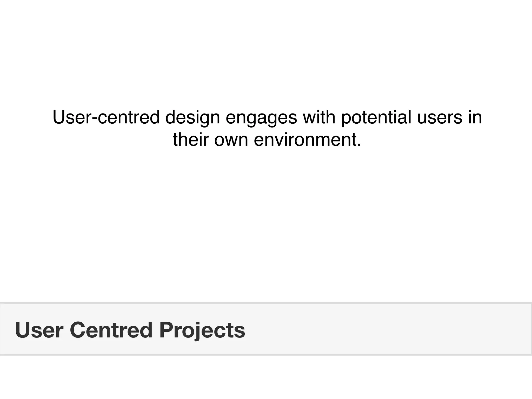Image resolution: width=532 pixels, height=399 pixels.
Task: Click "User" in the bold slide title
Action: click(x=39, y=330)
